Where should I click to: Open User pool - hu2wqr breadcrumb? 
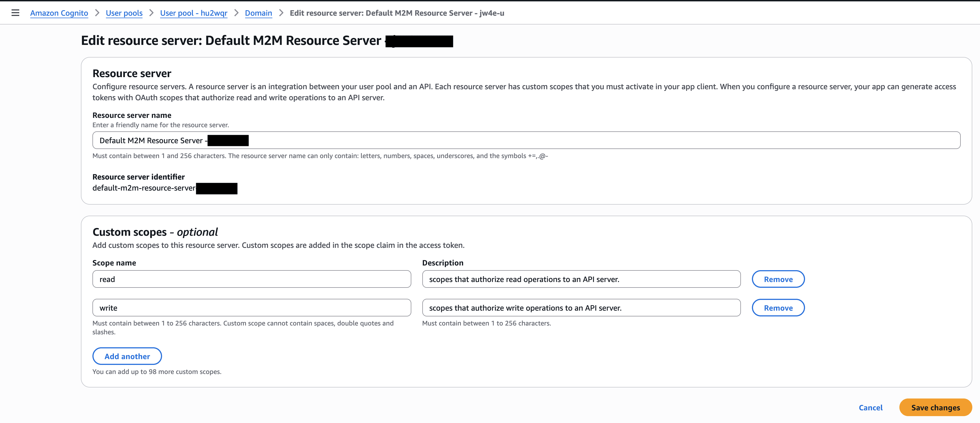(x=194, y=13)
